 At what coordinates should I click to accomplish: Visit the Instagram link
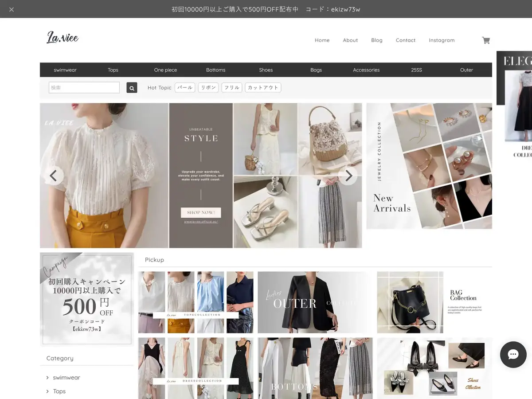point(442,40)
